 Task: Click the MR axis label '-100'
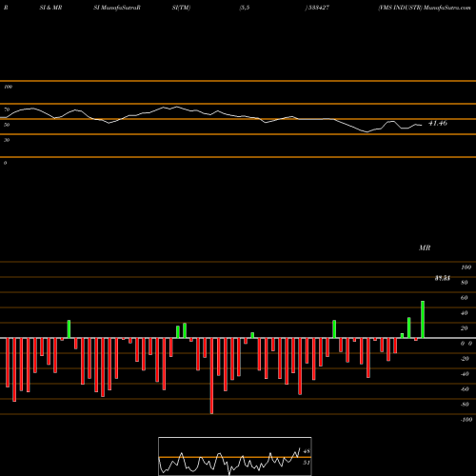pos(466,420)
